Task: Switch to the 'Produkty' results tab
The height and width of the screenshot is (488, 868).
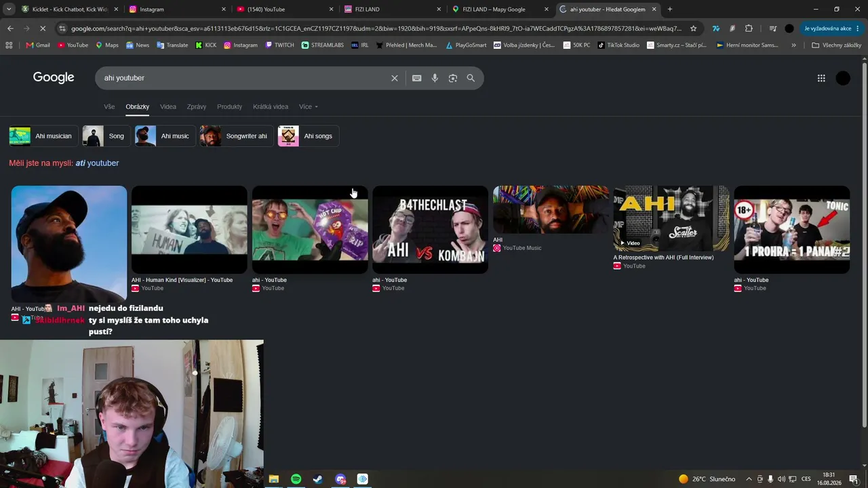Action: click(x=229, y=106)
